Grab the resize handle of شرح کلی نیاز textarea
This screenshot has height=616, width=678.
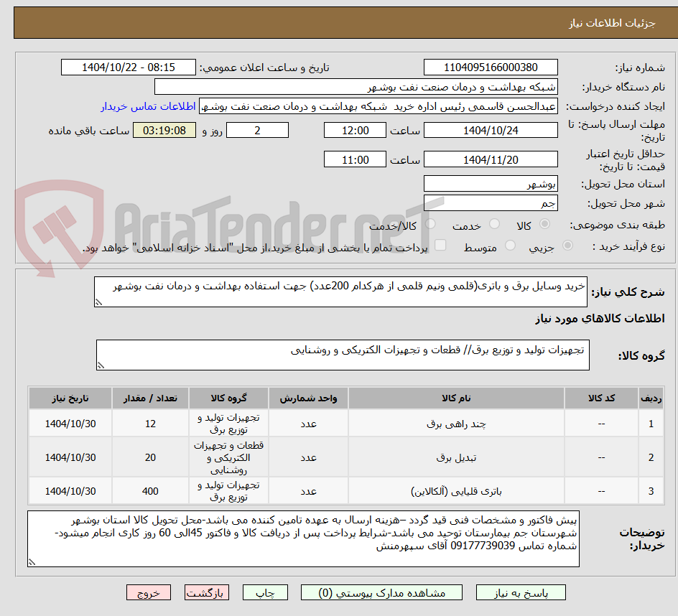tap(98, 302)
